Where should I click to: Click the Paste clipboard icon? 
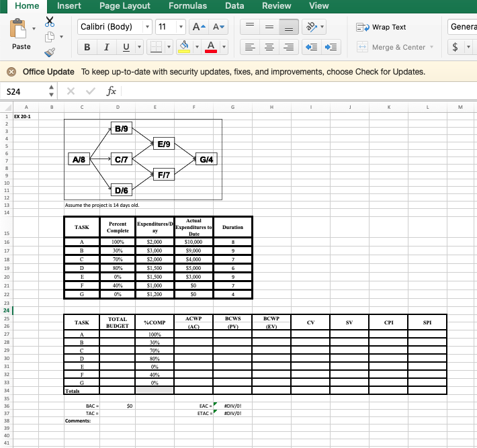point(17,29)
